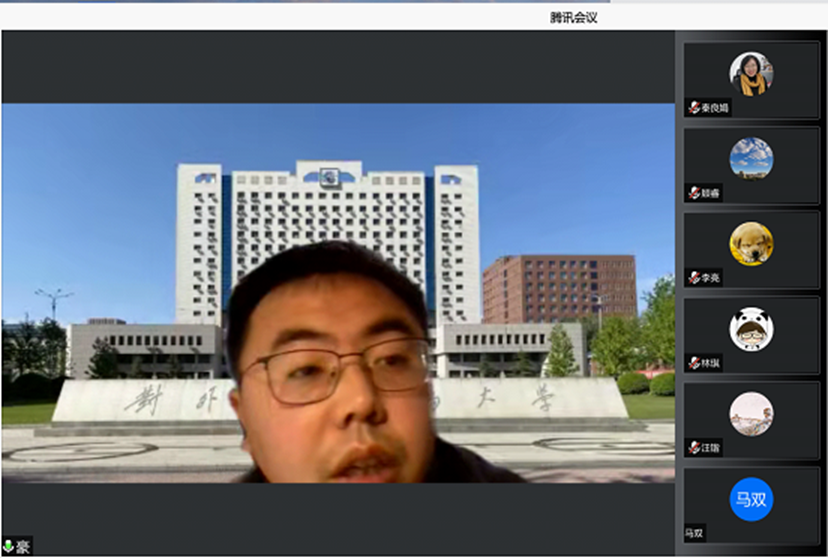This screenshot has width=828, height=558.
Task: Click muted mic icon on sky-avatar participant tile
Action: coord(693,193)
